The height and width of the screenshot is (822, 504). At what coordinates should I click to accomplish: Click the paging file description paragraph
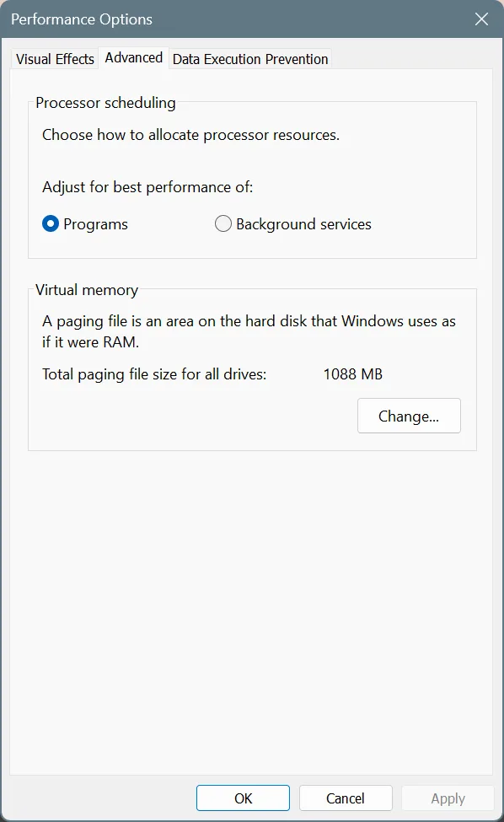(249, 331)
